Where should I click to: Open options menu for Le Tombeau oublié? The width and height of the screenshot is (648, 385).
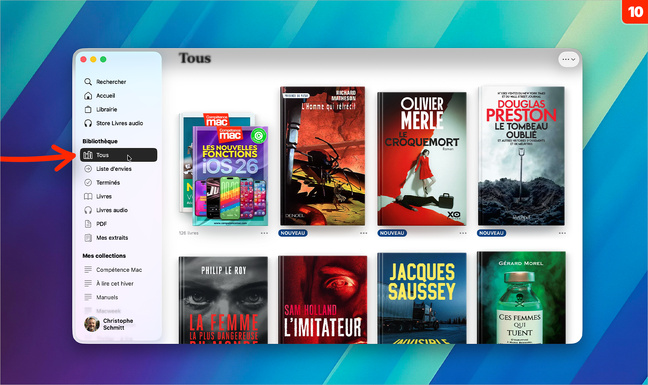click(x=562, y=233)
